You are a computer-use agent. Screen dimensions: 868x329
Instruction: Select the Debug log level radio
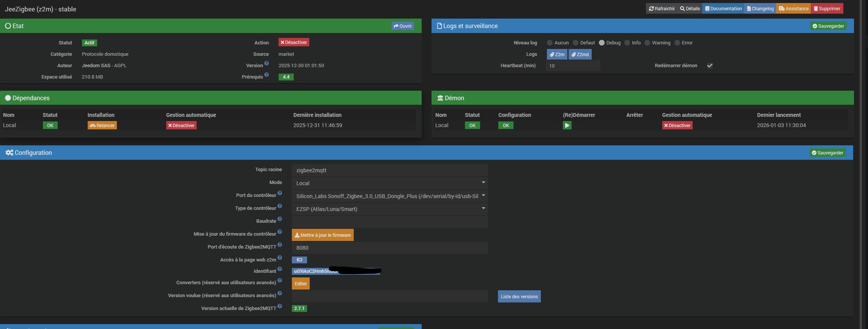602,43
